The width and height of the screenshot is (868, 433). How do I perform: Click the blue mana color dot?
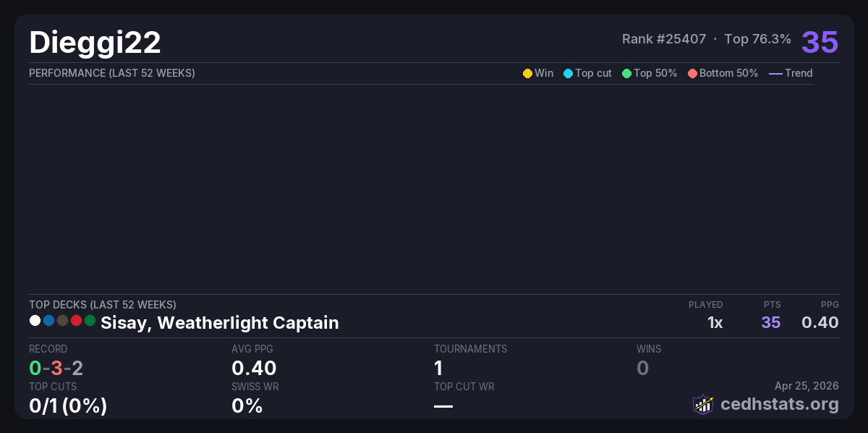(48, 320)
